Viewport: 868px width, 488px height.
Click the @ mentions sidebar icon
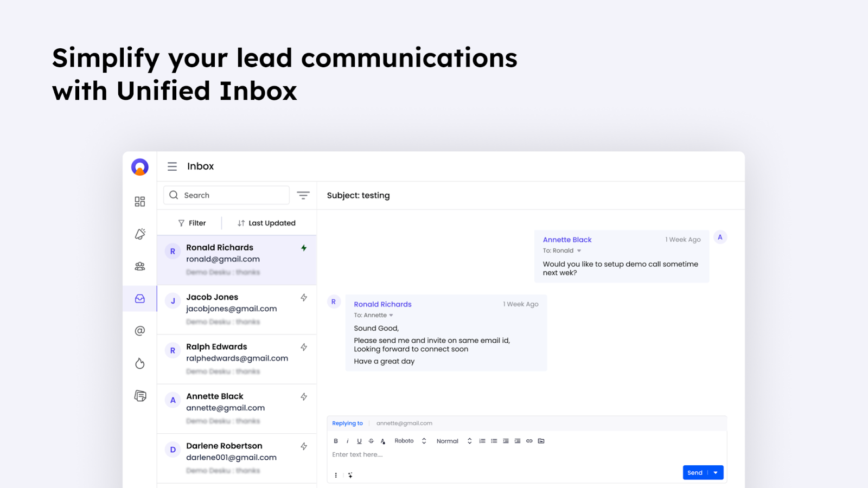[x=140, y=331]
